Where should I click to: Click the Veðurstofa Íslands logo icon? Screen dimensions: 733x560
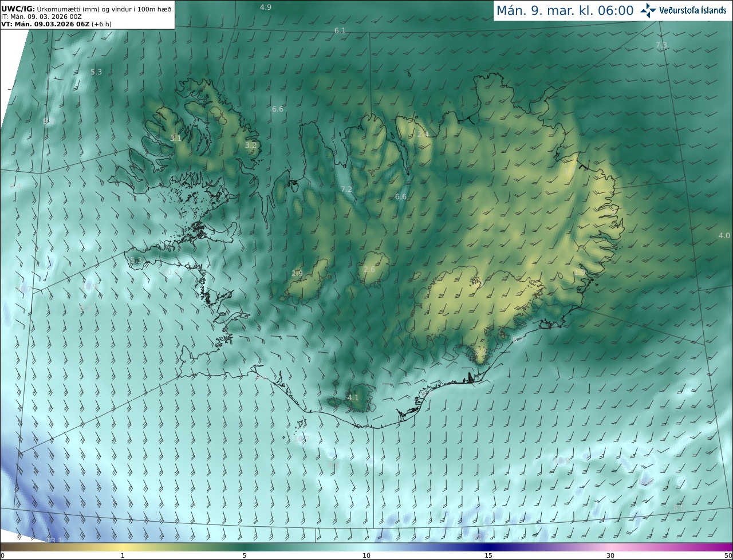click(648, 10)
